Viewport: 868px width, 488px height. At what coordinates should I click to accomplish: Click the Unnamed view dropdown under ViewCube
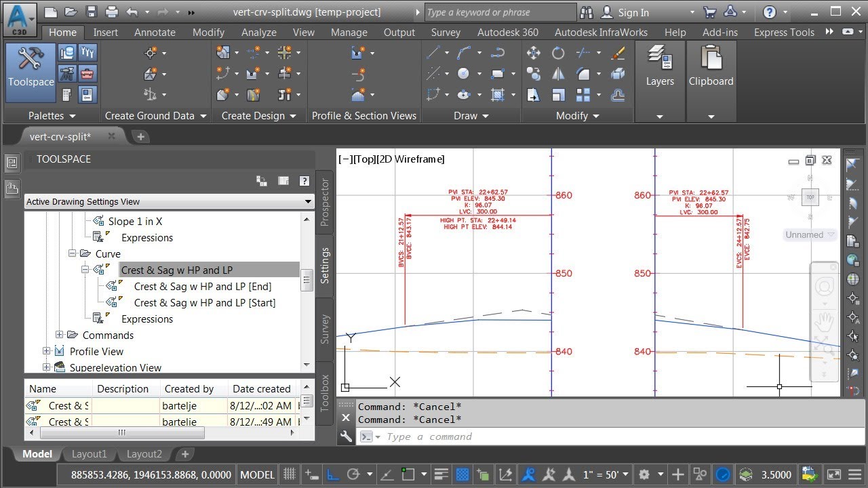point(810,235)
